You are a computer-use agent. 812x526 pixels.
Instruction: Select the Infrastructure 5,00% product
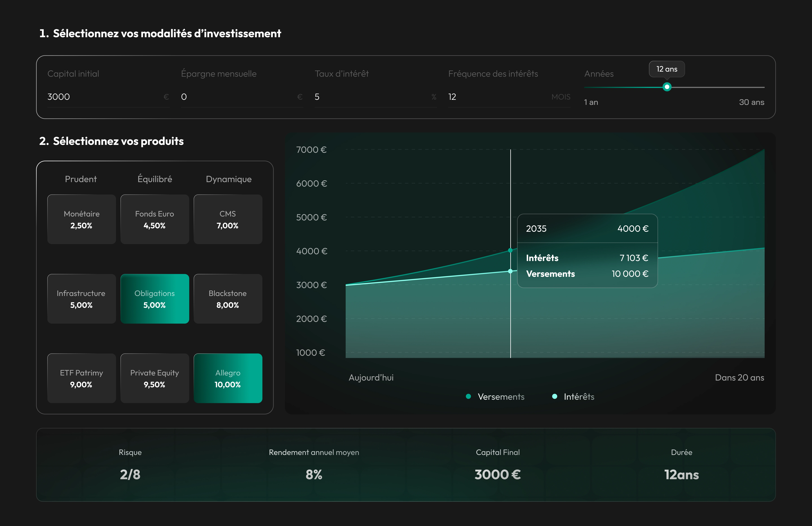pos(81,299)
